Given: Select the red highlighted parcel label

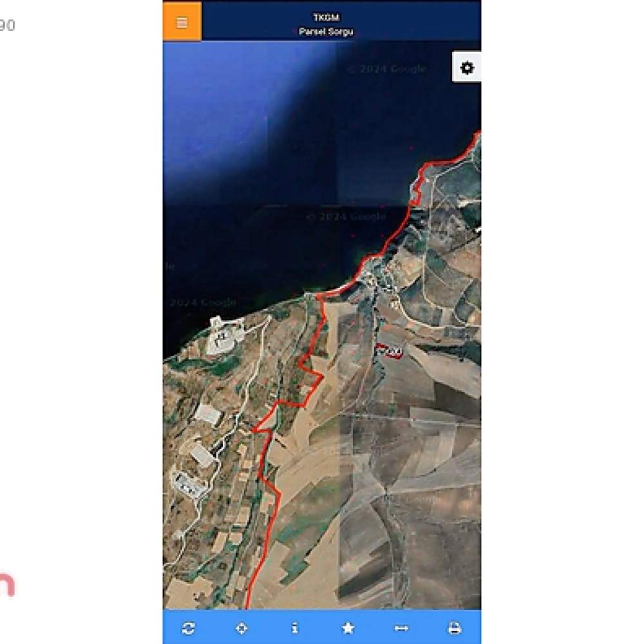Looking at the screenshot, I should (x=389, y=352).
